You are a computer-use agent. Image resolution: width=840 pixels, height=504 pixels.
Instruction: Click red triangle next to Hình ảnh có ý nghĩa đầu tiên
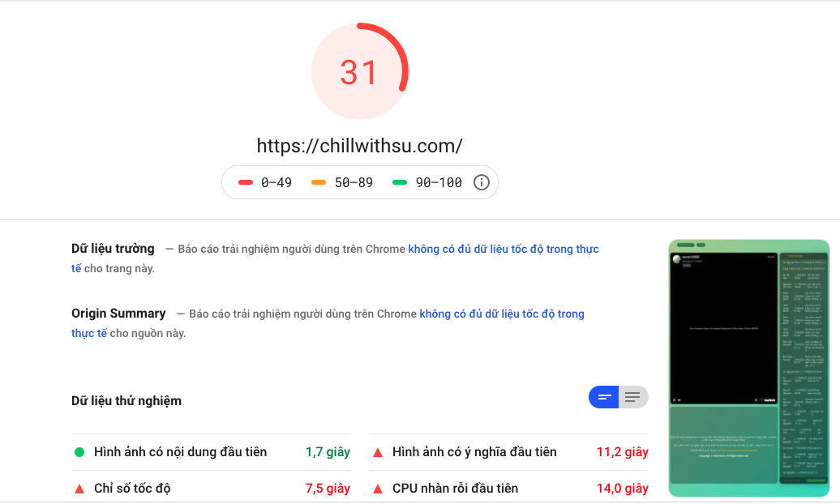pyautogui.click(x=378, y=452)
